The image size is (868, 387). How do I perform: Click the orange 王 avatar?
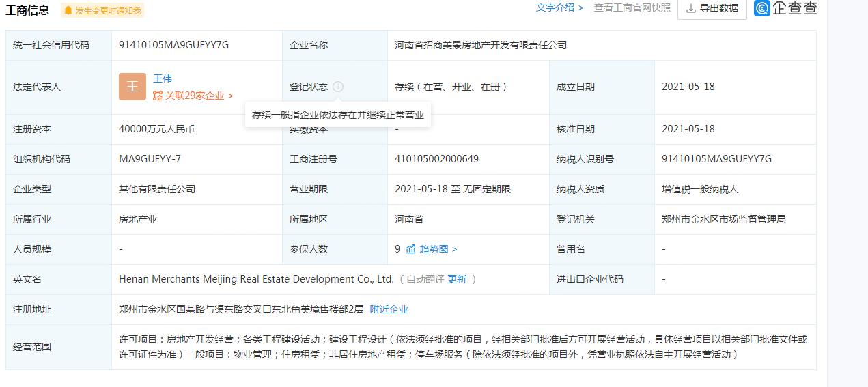[132, 87]
